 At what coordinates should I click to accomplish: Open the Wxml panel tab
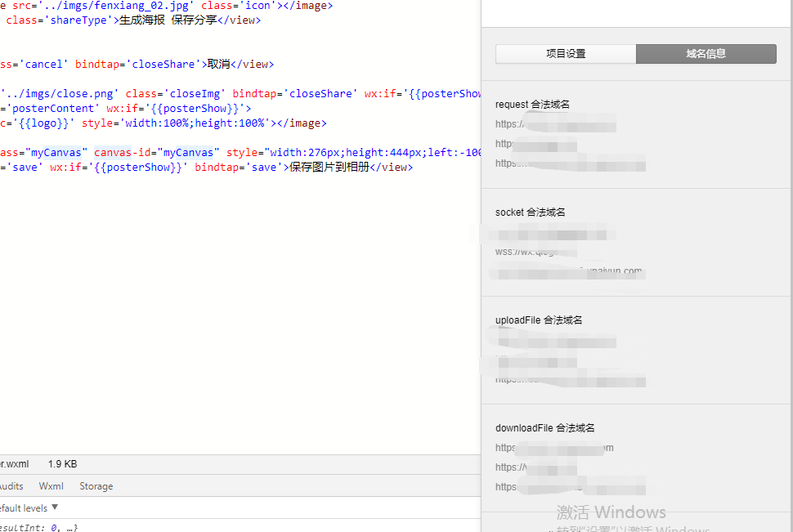tap(51, 486)
